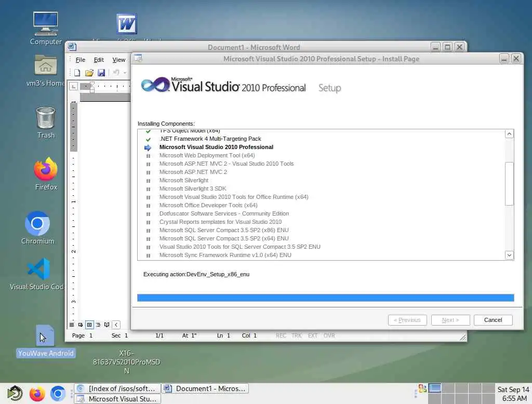The image size is (532, 404).
Task: Click the Executing action status text
Action: pyautogui.click(x=196, y=274)
